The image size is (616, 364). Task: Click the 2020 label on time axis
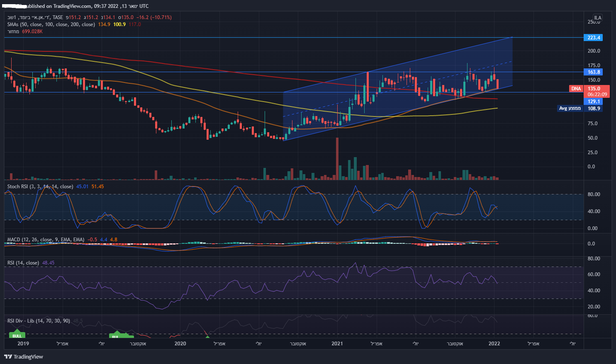180,344
